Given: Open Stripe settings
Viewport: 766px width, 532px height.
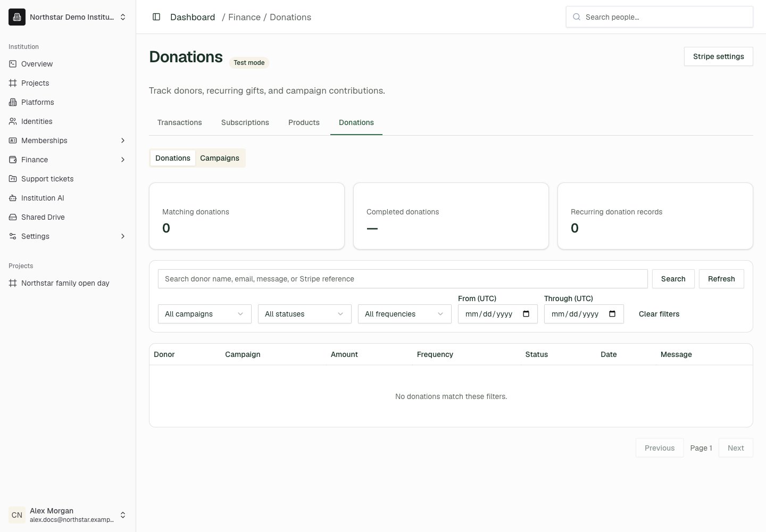Looking at the screenshot, I should (x=719, y=56).
